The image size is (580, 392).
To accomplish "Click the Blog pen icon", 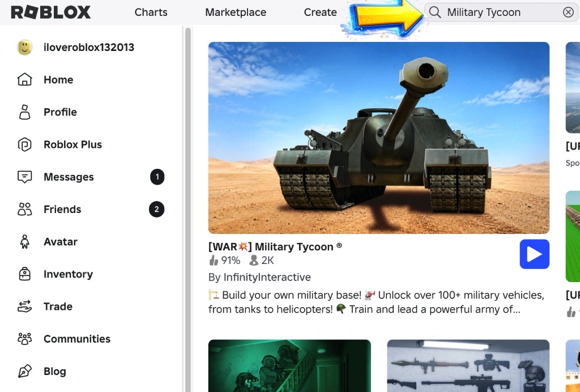I will (x=25, y=371).
